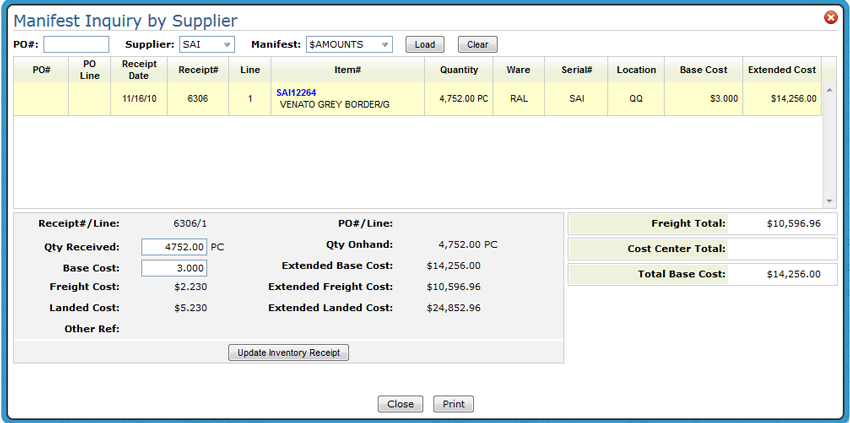
Task: Click the Close button at bottom
Action: pyautogui.click(x=400, y=404)
